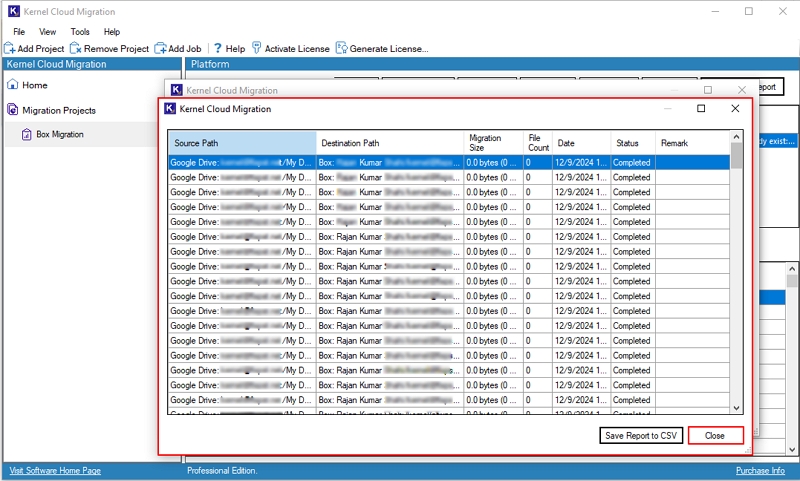The width and height of the screenshot is (800, 481).
Task: Click the File Count column header
Action: 538,143
